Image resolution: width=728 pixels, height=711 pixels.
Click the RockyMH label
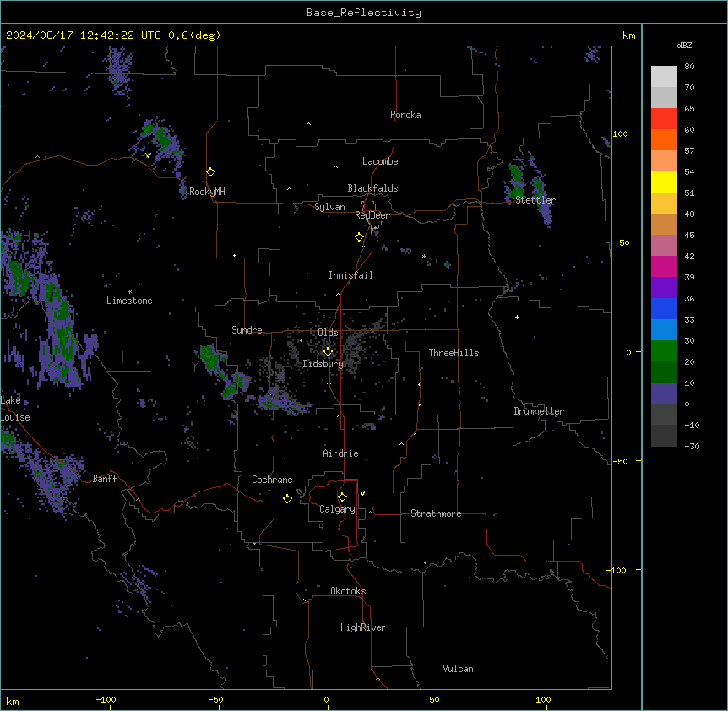pos(207,192)
